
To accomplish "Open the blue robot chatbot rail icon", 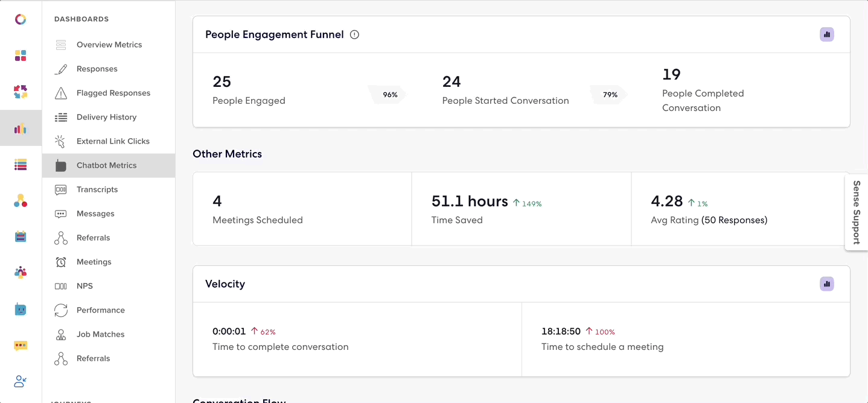I will pyautogui.click(x=21, y=309).
